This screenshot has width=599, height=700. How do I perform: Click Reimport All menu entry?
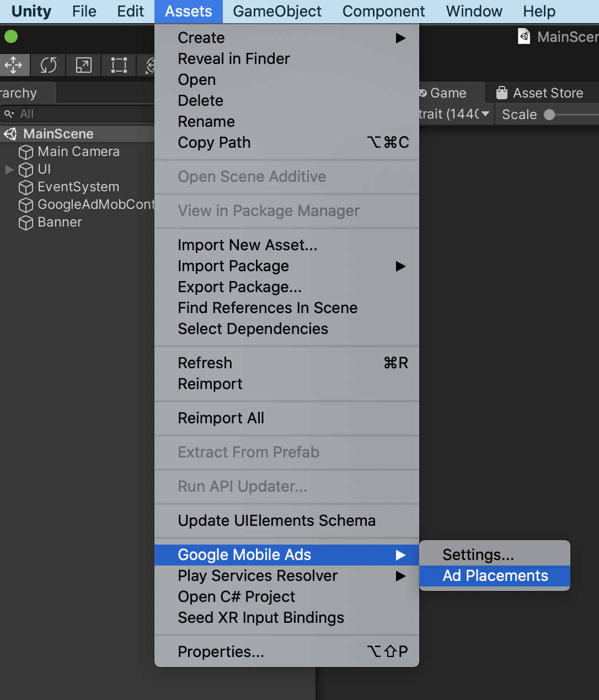(x=221, y=418)
